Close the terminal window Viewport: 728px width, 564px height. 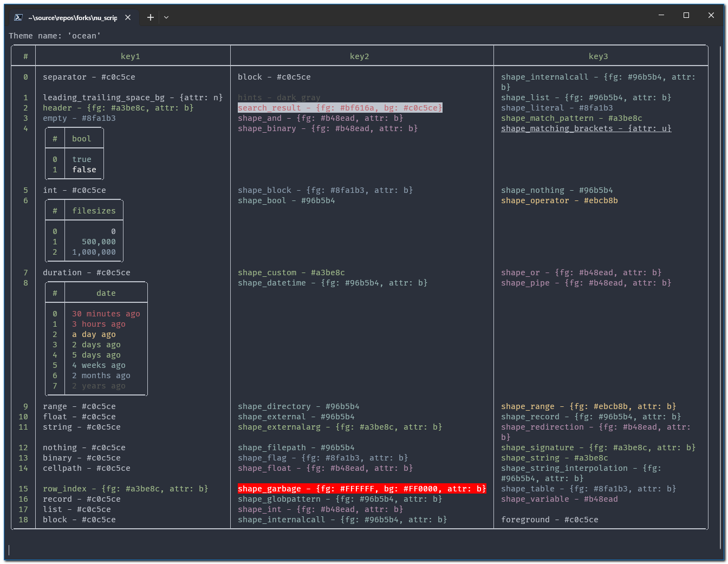pos(711,15)
